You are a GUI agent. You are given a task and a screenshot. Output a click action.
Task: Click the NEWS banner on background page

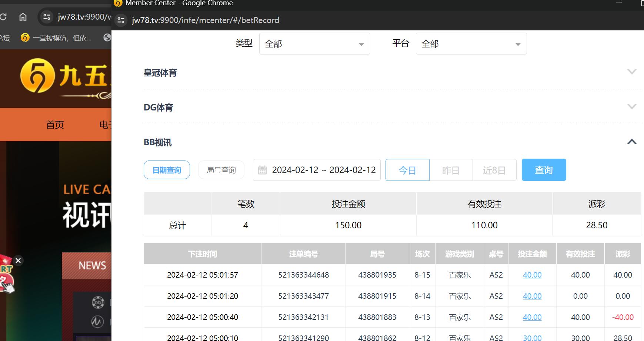coord(87,265)
